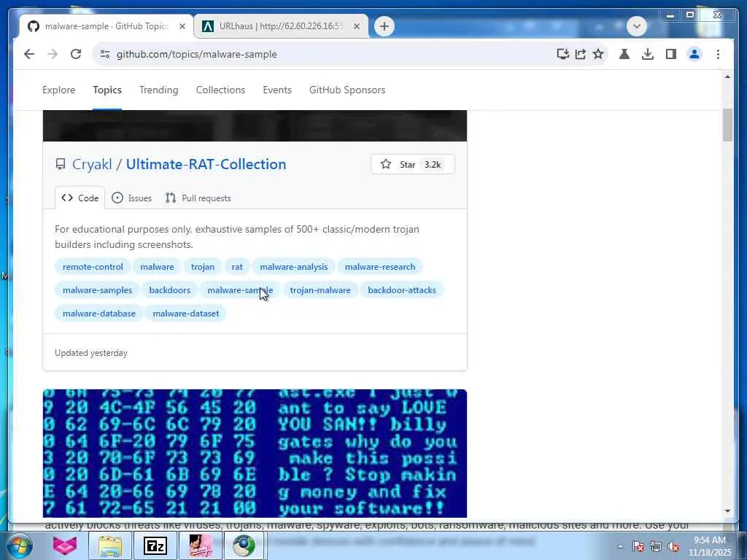
Task: Open the anime character taskbar icon
Action: point(200,545)
